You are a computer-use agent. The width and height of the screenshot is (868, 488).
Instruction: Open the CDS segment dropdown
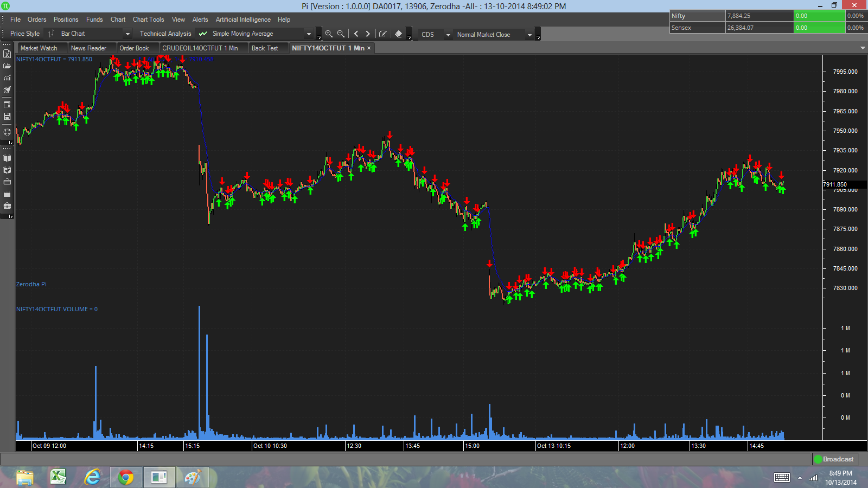[448, 35]
